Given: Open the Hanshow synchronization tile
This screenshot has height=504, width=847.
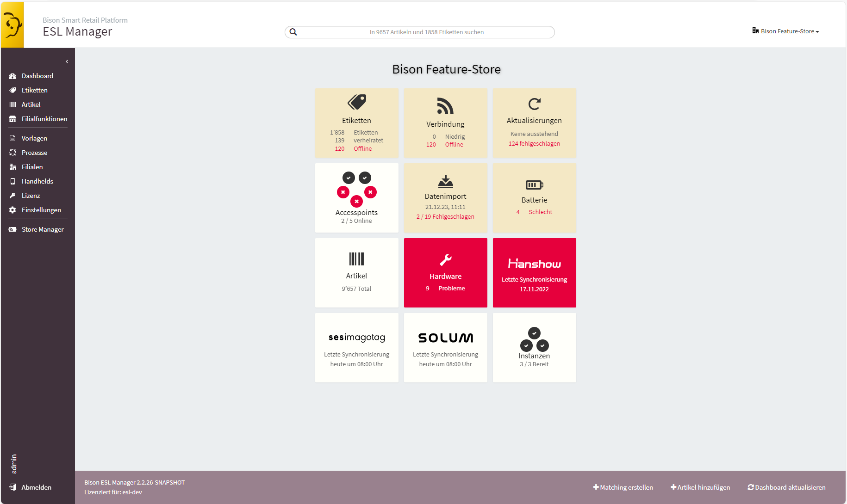Looking at the screenshot, I should (x=534, y=273).
